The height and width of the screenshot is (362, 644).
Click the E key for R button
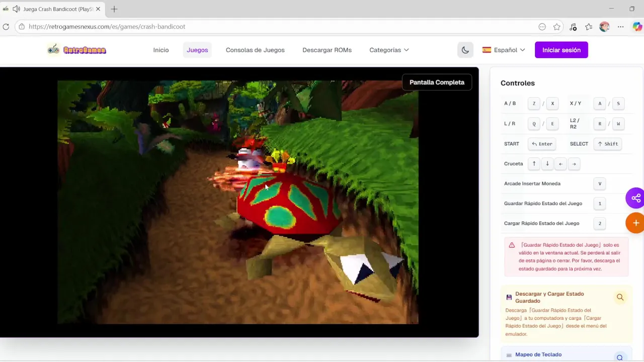[552, 124]
